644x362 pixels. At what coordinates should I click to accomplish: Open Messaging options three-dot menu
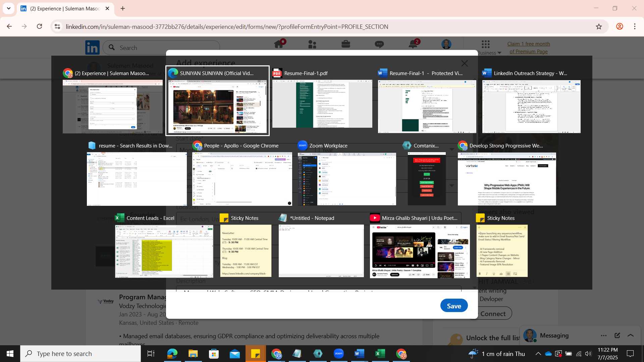(x=604, y=336)
